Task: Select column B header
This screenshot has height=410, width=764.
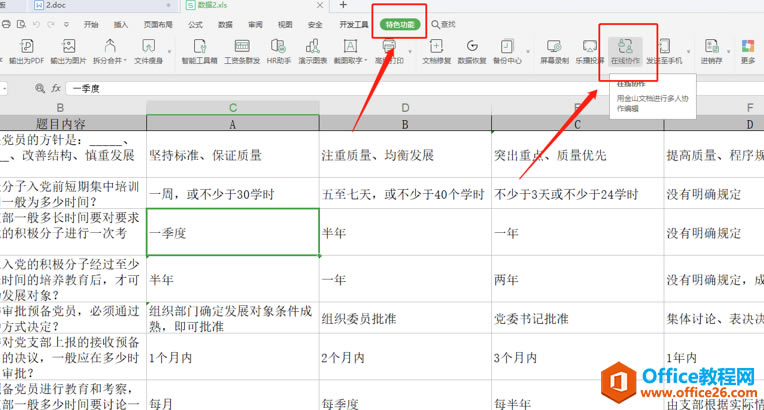Action: (x=60, y=108)
